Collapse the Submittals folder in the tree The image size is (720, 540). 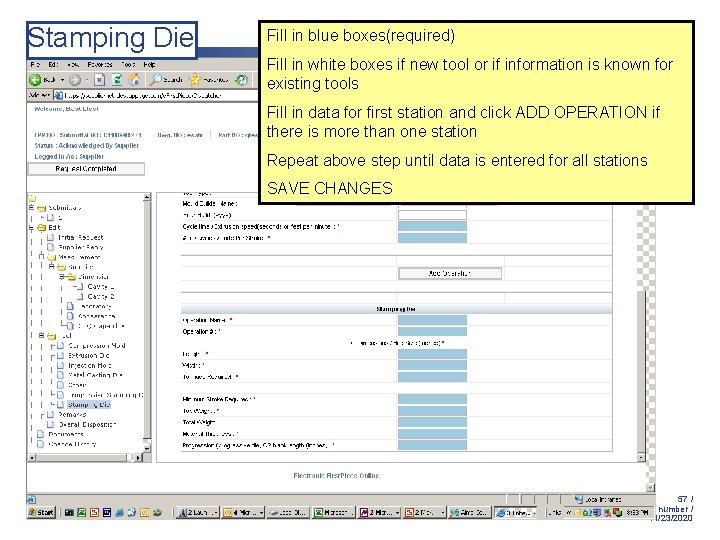click(32, 208)
